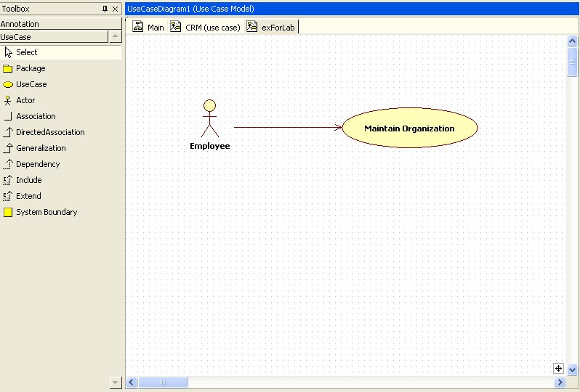580x392 pixels.
Task: Click the vertical scrollbar down arrow
Action: tap(572, 369)
